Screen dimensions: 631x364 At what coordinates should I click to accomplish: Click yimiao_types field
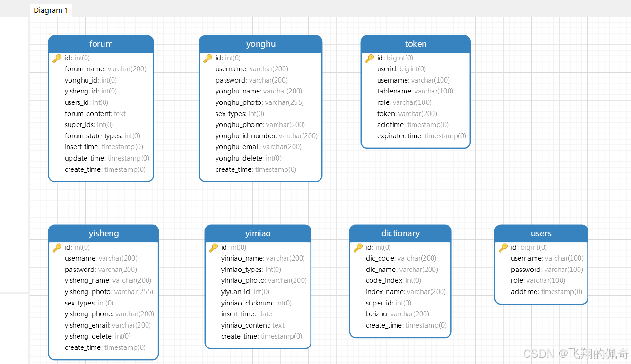click(x=251, y=270)
